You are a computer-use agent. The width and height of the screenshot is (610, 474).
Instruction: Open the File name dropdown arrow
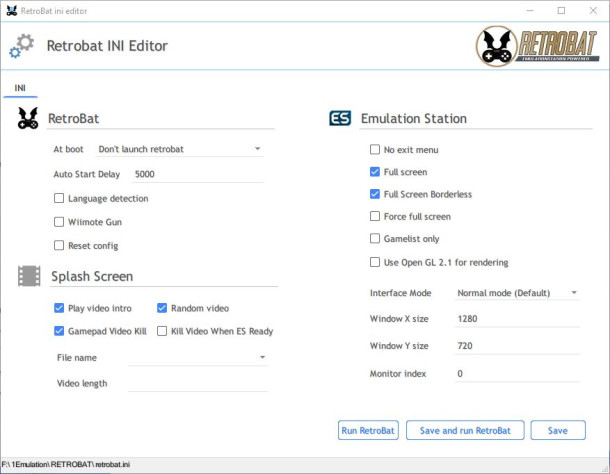263,357
